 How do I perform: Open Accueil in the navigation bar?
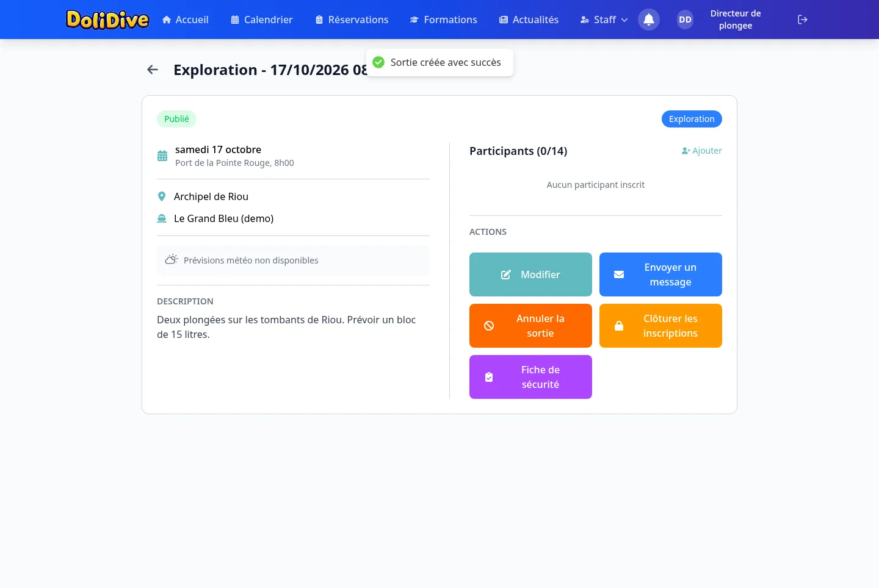pos(185,20)
